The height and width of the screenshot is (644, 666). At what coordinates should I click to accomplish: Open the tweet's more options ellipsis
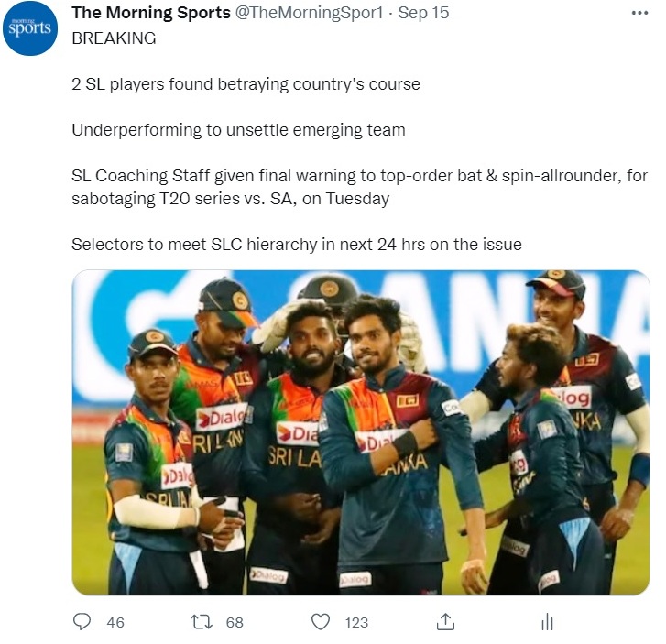pyautogui.click(x=639, y=13)
